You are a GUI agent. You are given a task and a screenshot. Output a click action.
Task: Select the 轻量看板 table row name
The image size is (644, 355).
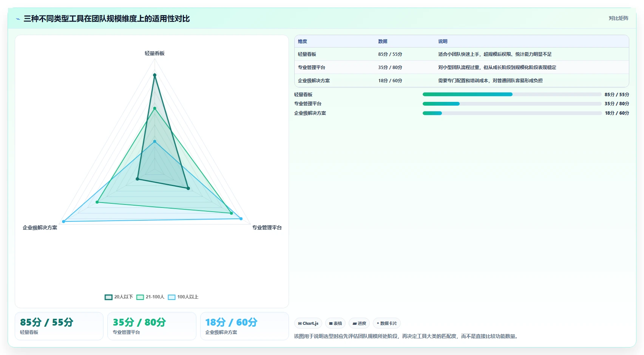click(x=307, y=54)
